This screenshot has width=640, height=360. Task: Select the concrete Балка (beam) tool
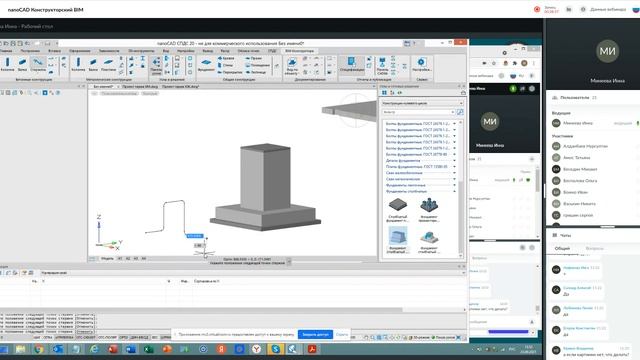coord(22,64)
